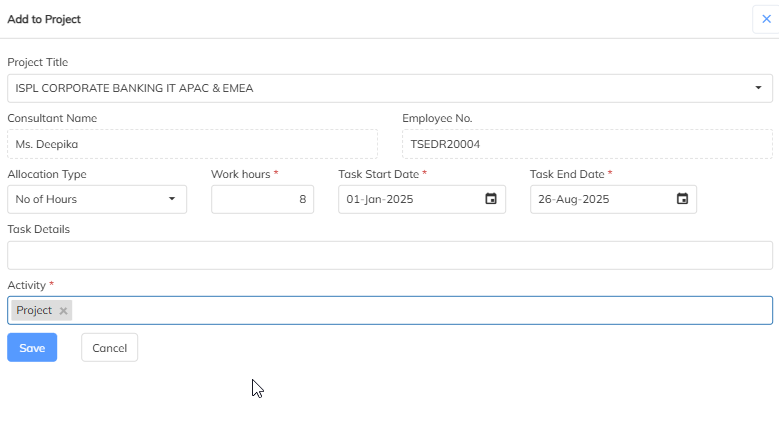The image size is (779, 422).
Task: Expand the Project Title dropdown
Action: coord(758,88)
